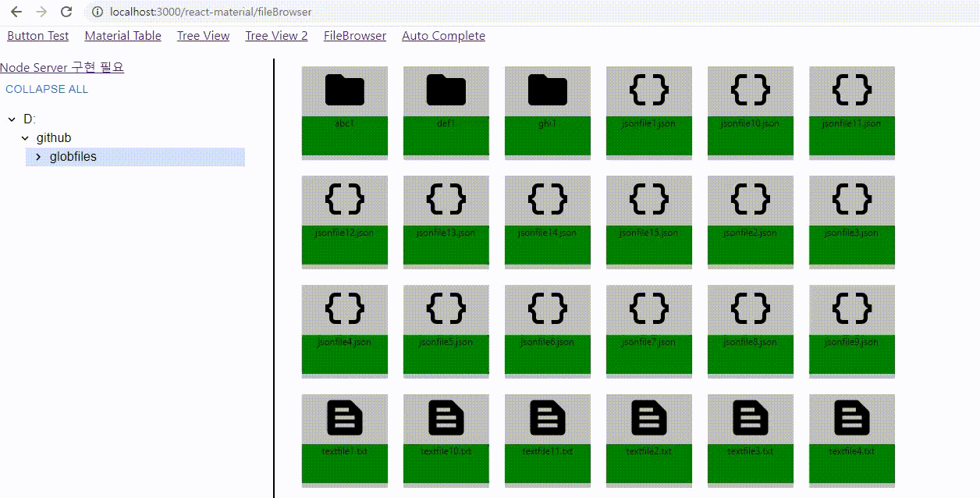Image resolution: width=980 pixels, height=498 pixels.
Task: View site information icon beside the URL
Action: (x=97, y=12)
